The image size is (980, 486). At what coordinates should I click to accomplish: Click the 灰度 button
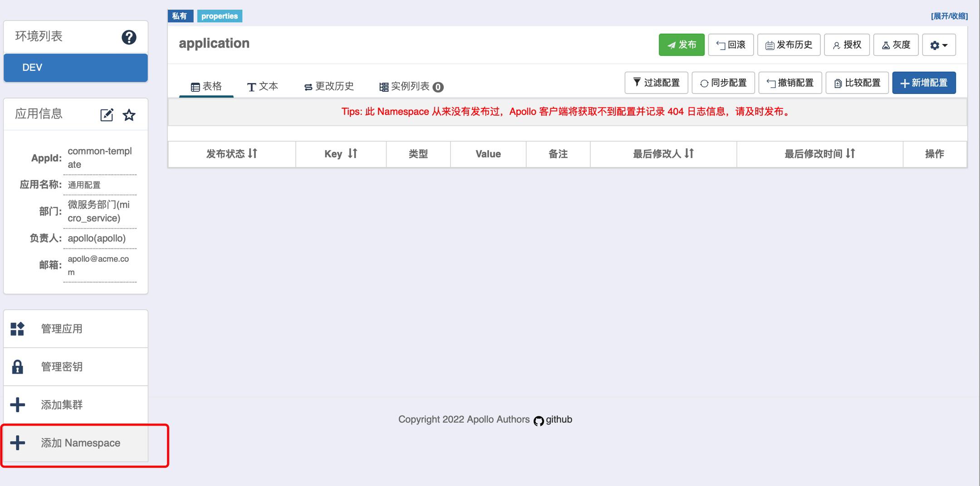click(x=896, y=45)
